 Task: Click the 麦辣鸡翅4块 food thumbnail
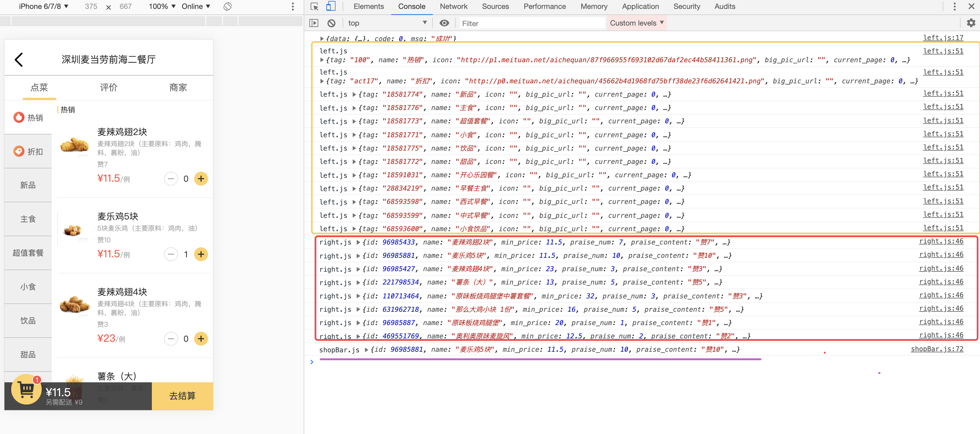[75, 305]
